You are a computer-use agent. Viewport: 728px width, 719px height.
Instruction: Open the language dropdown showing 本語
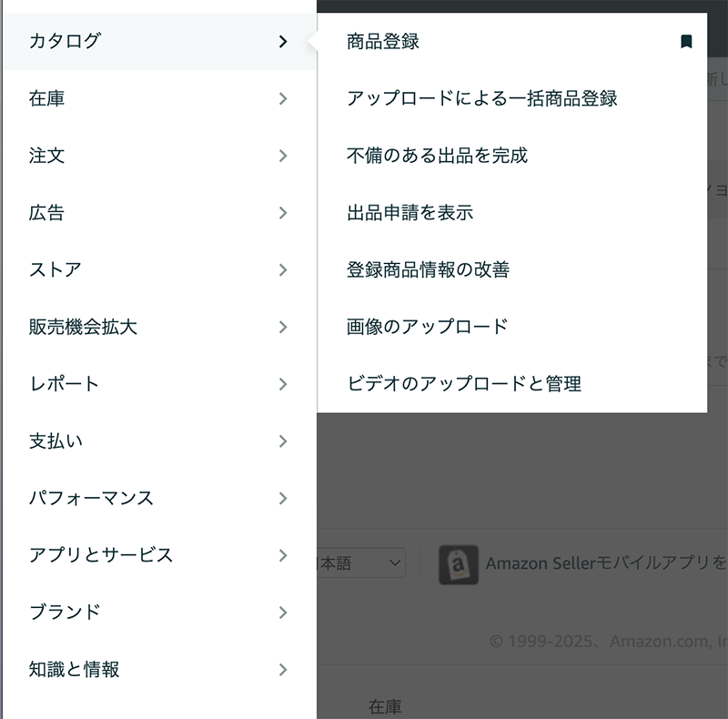pyautogui.click(x=361, y=563)
